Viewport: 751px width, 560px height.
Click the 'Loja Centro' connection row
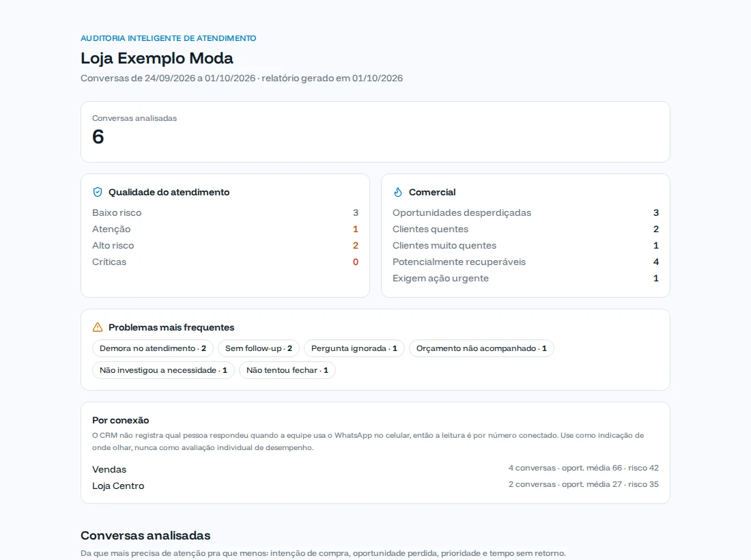point(375,486)
